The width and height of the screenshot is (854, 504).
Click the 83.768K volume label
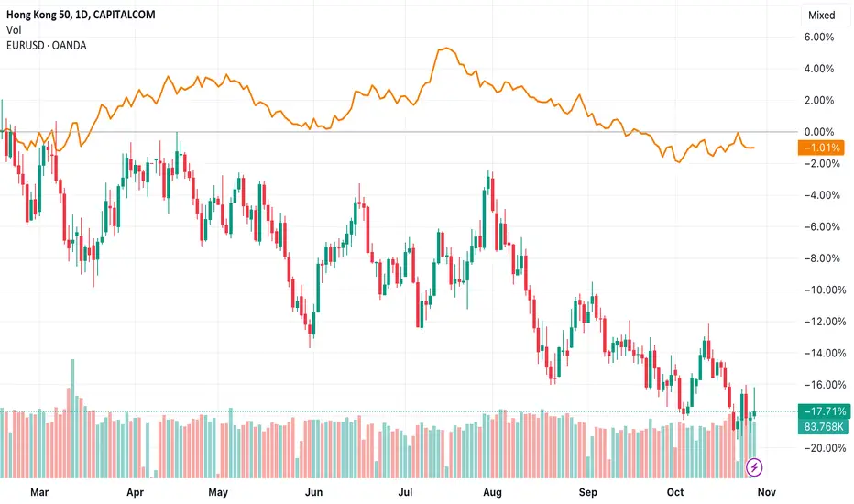(x=823, y=427)
